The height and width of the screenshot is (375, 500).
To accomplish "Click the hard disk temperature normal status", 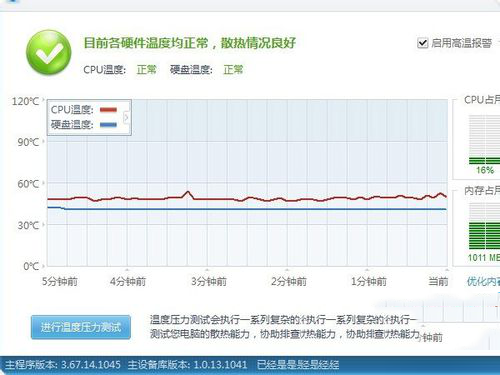I will [x=233, y=70].
